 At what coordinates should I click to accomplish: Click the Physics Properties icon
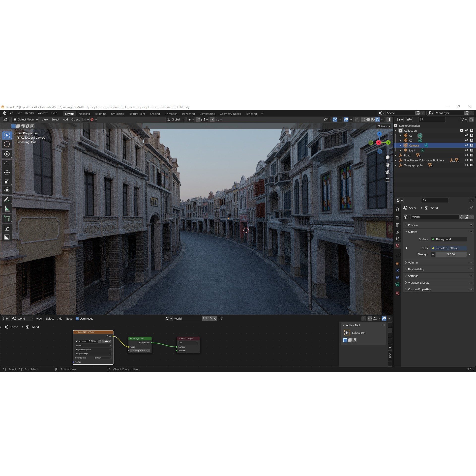(x=397, y=270)
